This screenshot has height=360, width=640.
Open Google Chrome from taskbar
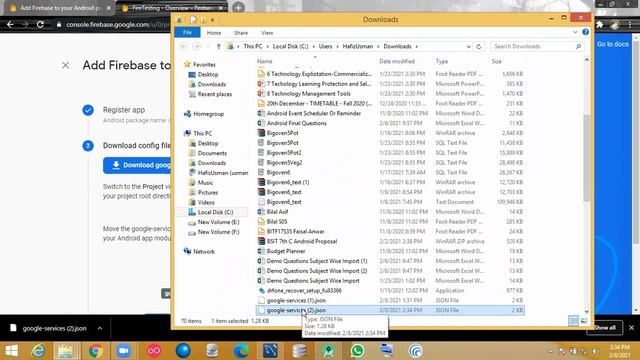tap(96, 351)
